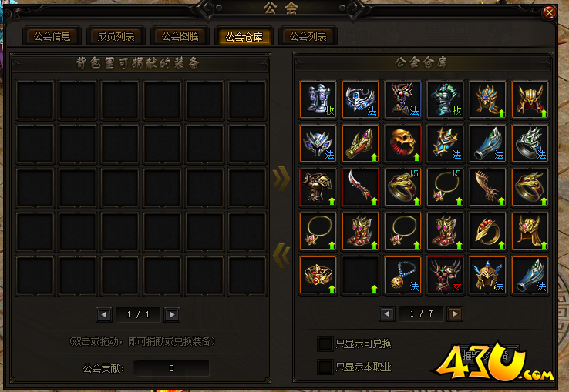
Task: Pick the golden skull item
Action: click(x=402, y=143)
